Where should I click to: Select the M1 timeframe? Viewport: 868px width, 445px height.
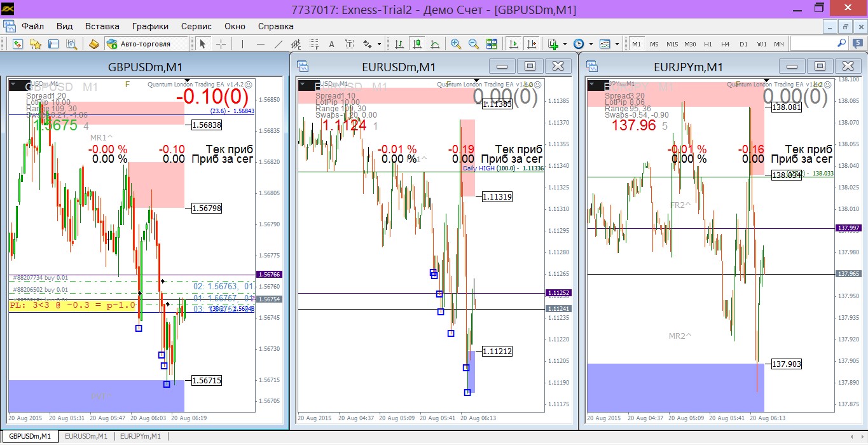coord(637,44)
